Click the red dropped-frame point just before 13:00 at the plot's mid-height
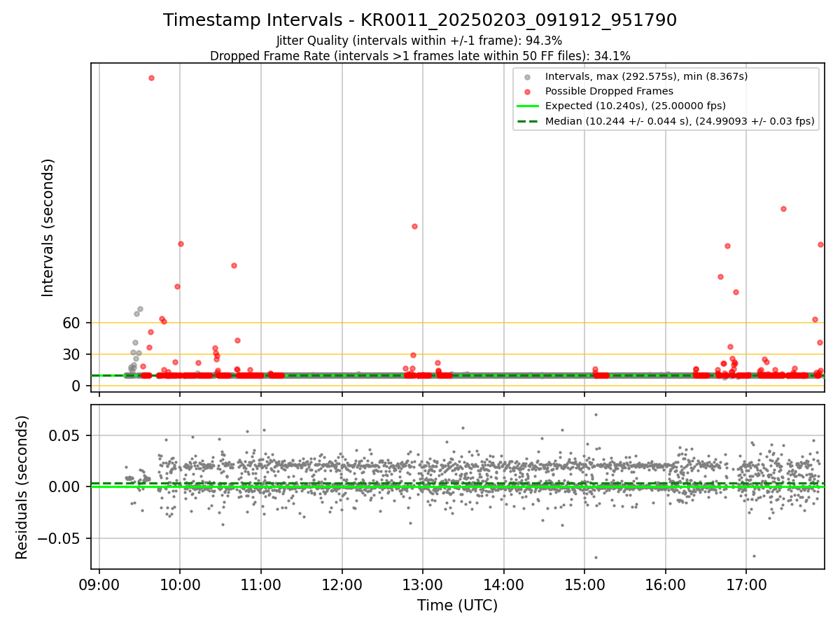Viewport: 840px width, 630px height. (414, 226)
